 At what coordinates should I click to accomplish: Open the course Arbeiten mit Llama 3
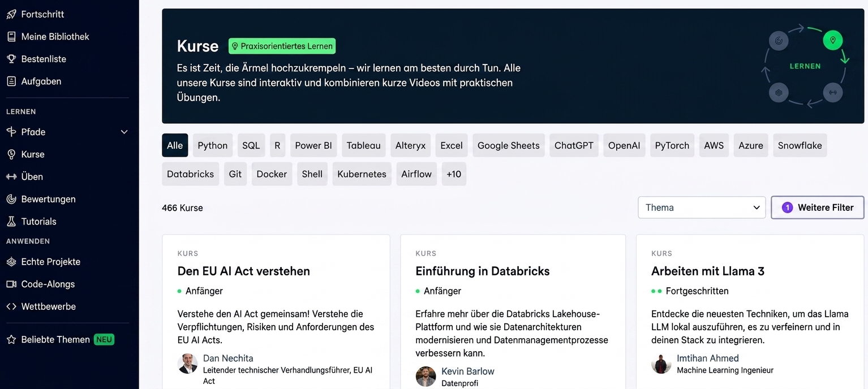pyautogui.click(x=708, y=271)
